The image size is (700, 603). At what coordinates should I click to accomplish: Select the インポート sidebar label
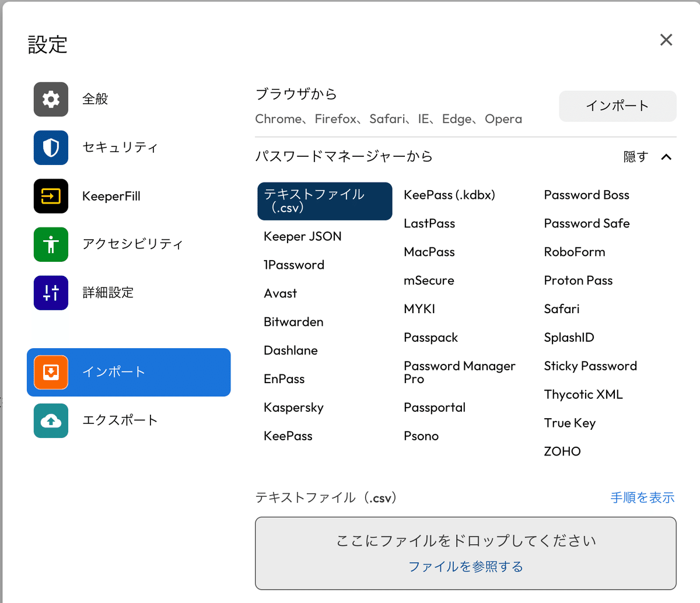[x=114, y=372]
